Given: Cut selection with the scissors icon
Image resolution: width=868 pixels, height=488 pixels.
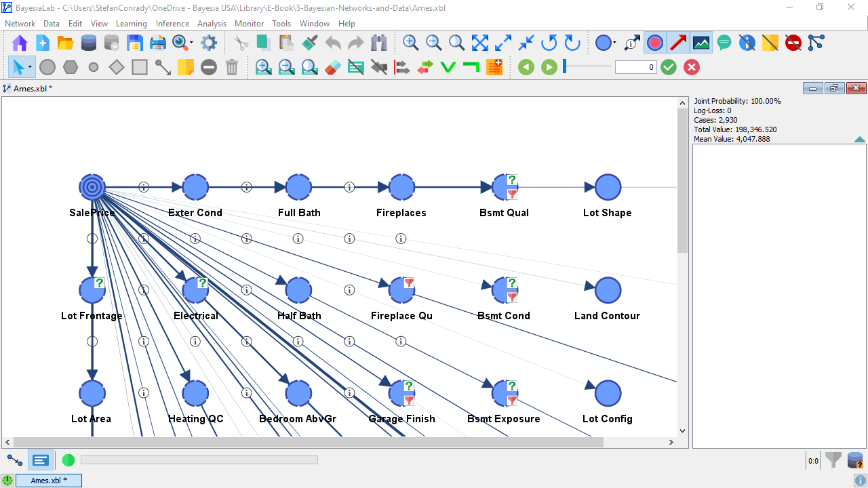Looking at the screenshot, I should pyautogui.click(x=241, y=43).
